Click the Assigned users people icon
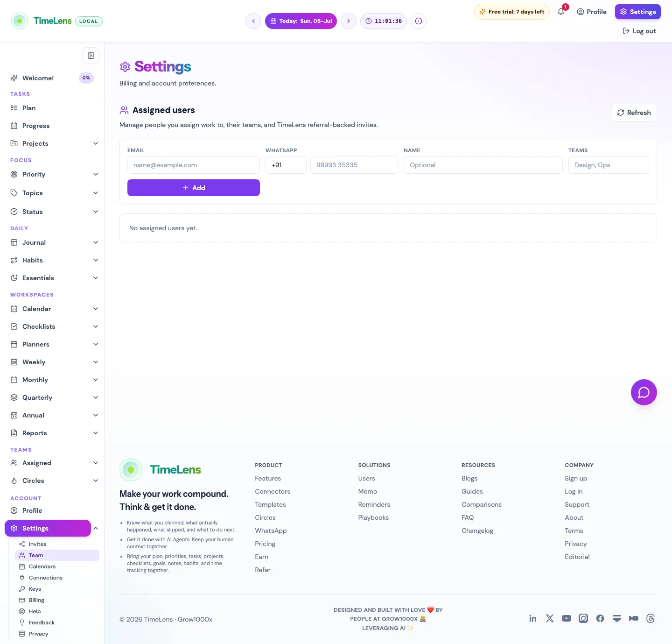Image resolution: width=672 pixels, height=644 pixels. (124, 110)
